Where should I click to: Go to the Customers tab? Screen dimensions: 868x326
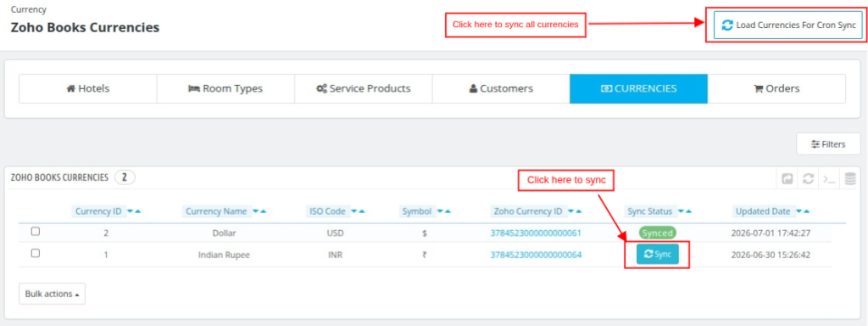[501, 88]
